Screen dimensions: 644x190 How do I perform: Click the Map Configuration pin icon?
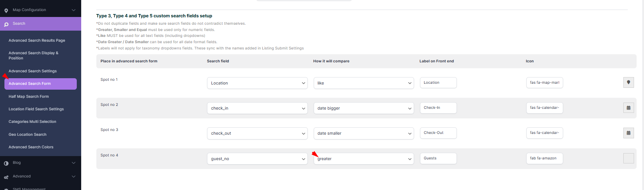click(x=6, y=10)
